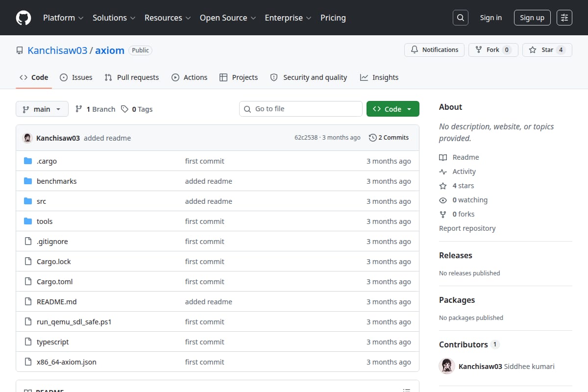Open the green Code dropdown button
This screenshot has height=392, width=588.
tap(393, 109)
